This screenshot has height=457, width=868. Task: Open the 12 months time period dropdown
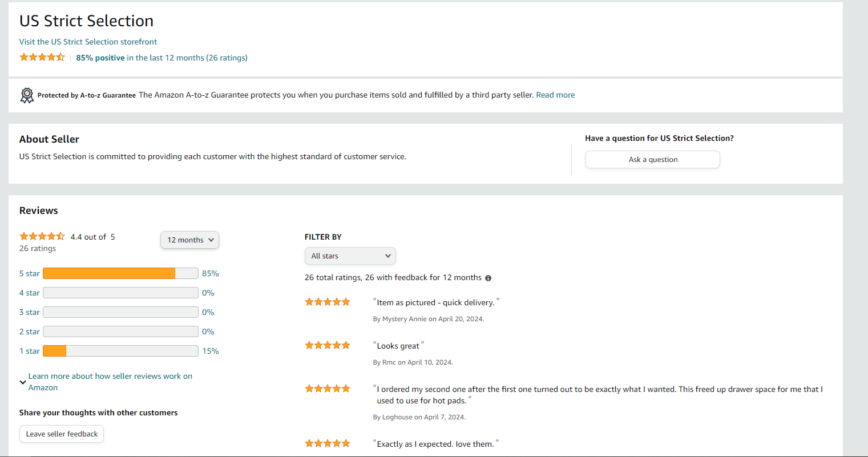[x=189, y=240]
